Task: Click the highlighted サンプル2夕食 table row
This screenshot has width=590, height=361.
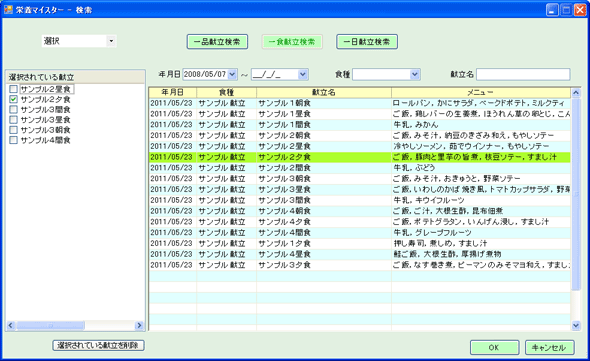Action: click(360, 157)
